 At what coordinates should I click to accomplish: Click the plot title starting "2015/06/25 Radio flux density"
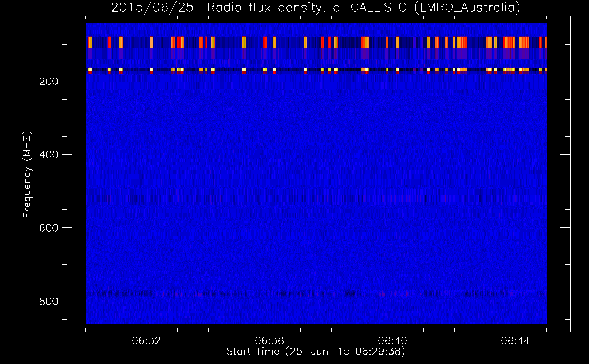click(316, 8)
